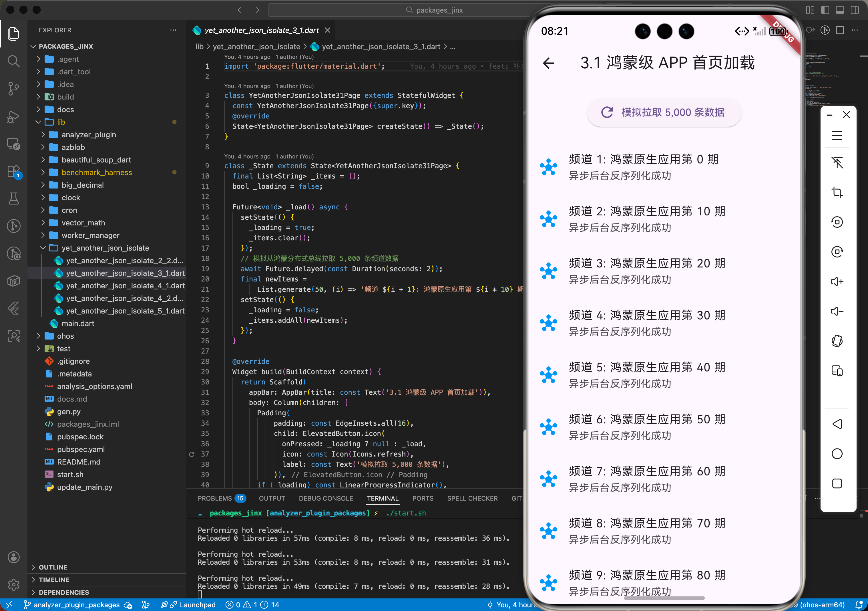Open the Extensions view with badge
This screenshot has width=868, height=611.
click(14, 171)
